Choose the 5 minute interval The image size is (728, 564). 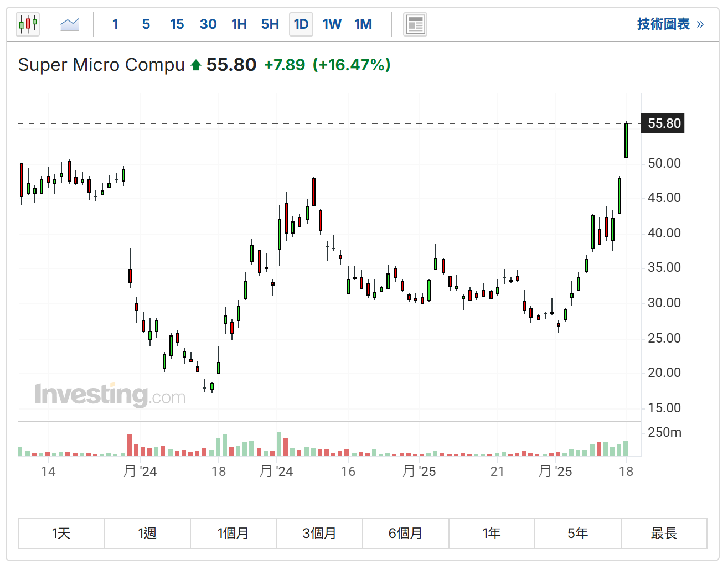coord(146,24)
